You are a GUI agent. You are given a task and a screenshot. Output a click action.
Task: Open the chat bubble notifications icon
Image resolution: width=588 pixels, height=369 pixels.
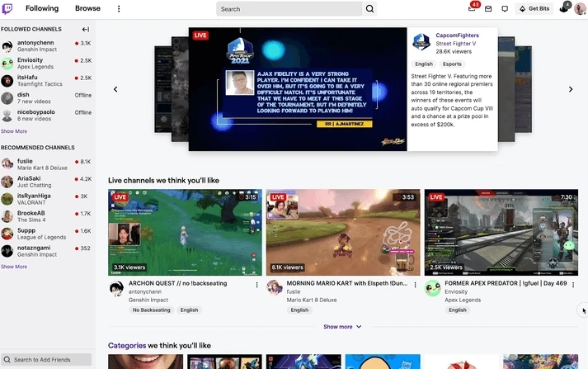[x=505, y=8]
